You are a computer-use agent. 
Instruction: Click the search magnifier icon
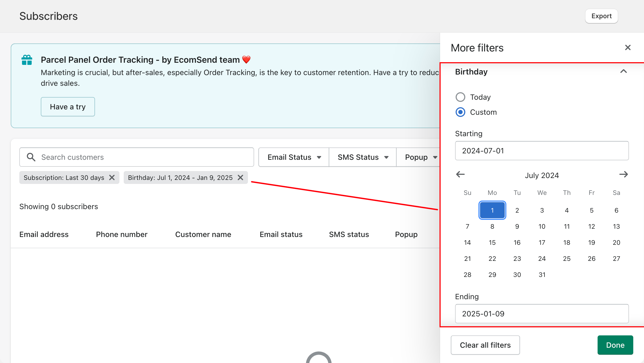[x=31, y=157]
